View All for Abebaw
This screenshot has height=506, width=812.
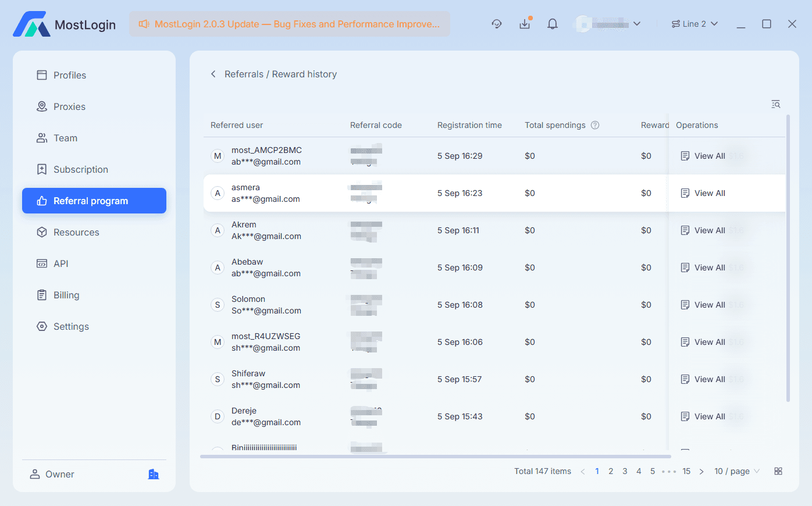703,268
